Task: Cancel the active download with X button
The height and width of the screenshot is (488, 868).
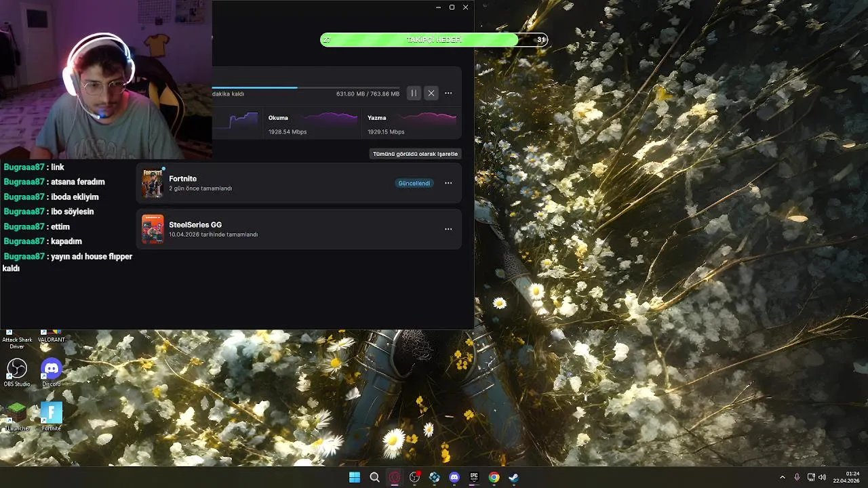Action: pyautogui.click(x=431, y=94)
